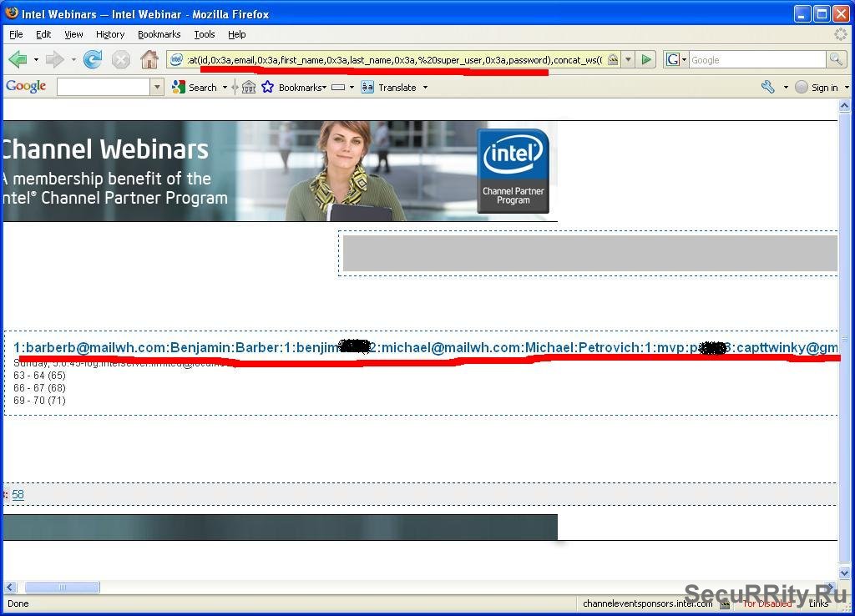Click the Bookmarks star icon on the Google toolbar
This screenshot has height=616, width=855.
(267, 87)
